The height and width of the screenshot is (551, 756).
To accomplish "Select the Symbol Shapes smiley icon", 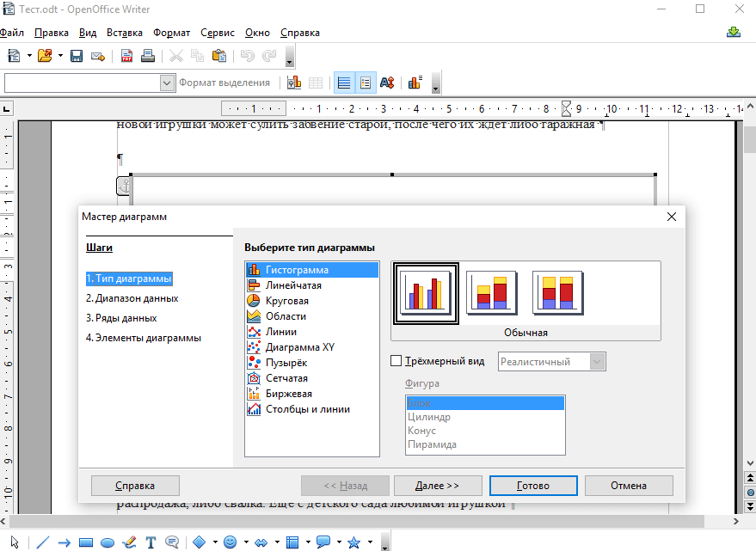I will coord(230,542).
